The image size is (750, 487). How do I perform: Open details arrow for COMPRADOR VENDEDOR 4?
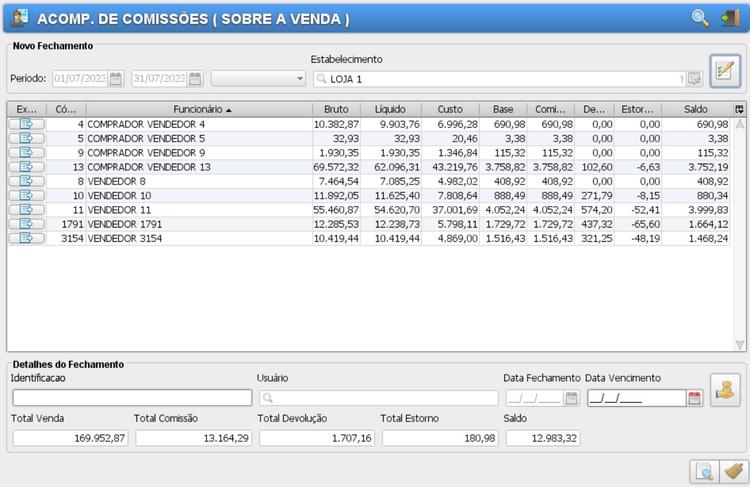click(x=26, y=124)
